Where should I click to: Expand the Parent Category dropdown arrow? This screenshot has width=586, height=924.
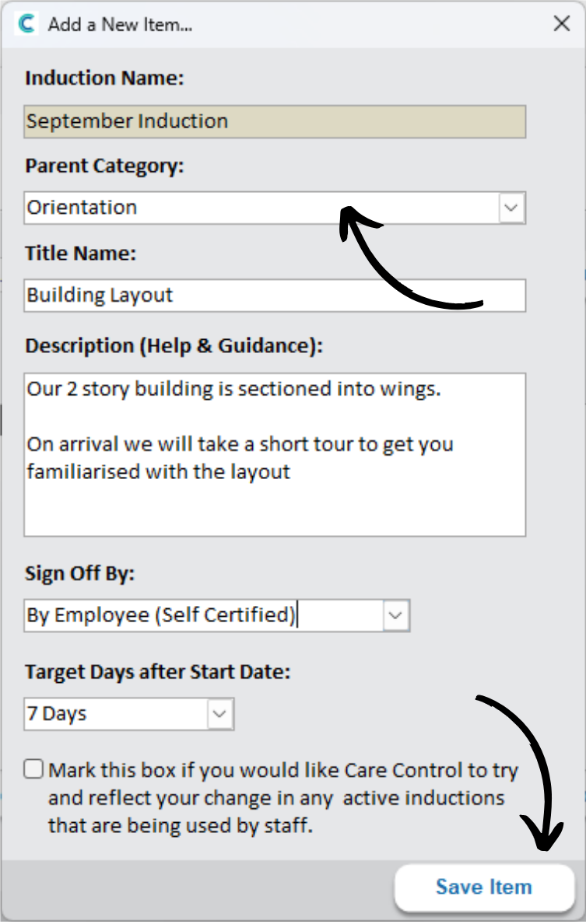pyautogui.click(x=511, y=208)
